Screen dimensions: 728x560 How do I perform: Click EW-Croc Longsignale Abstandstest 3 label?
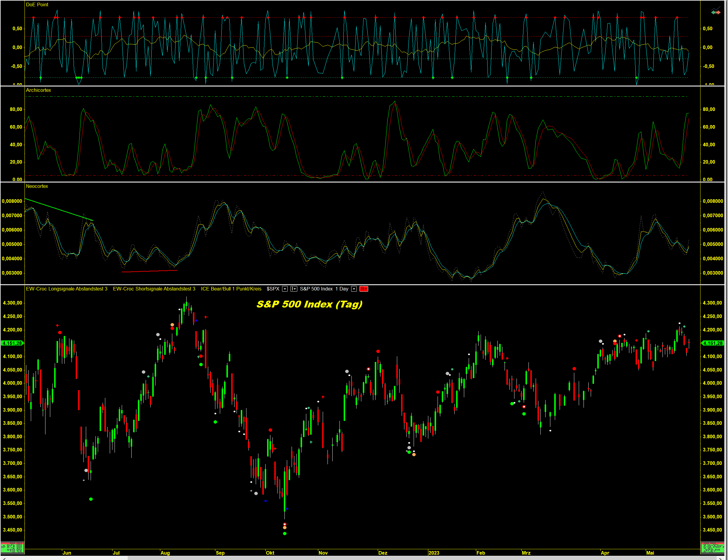[67, 289]
